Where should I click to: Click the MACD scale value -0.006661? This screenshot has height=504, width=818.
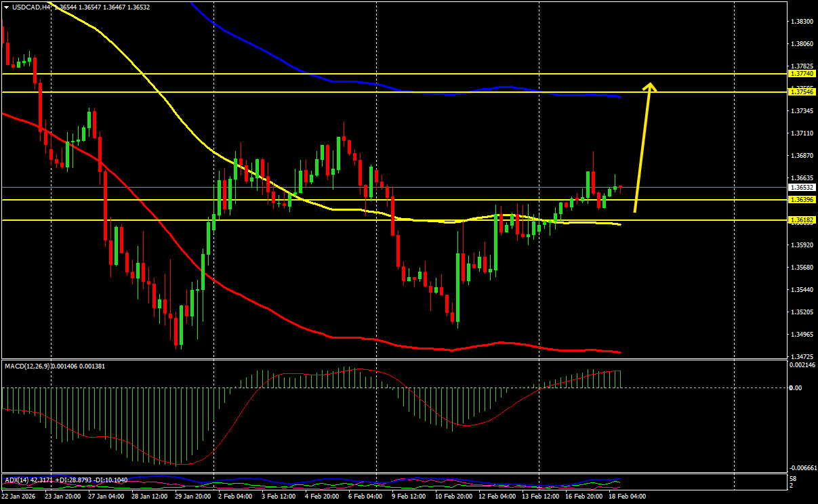tap(802, 468)
